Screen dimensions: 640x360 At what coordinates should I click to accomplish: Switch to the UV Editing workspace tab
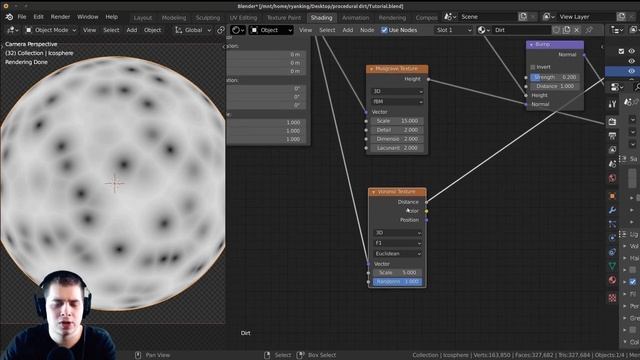tap(243, 18)
